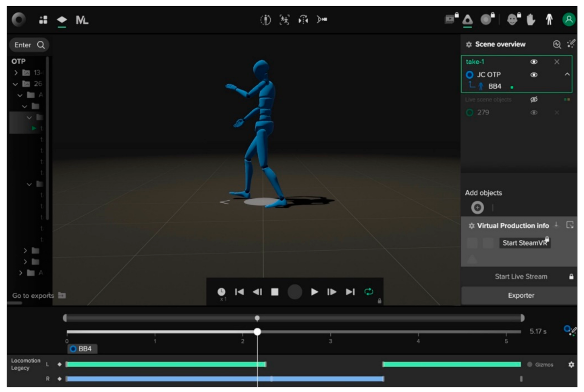Click Start Live Stream
The height and width of the screenshot is (392, 584).
click(520, 277)
